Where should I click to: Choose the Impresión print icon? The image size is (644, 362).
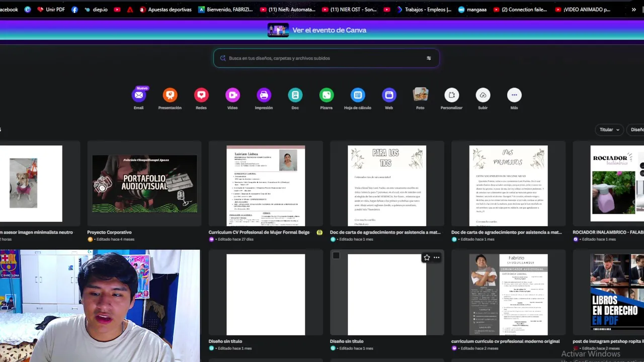pyautogui.click(x=264, y=95)
